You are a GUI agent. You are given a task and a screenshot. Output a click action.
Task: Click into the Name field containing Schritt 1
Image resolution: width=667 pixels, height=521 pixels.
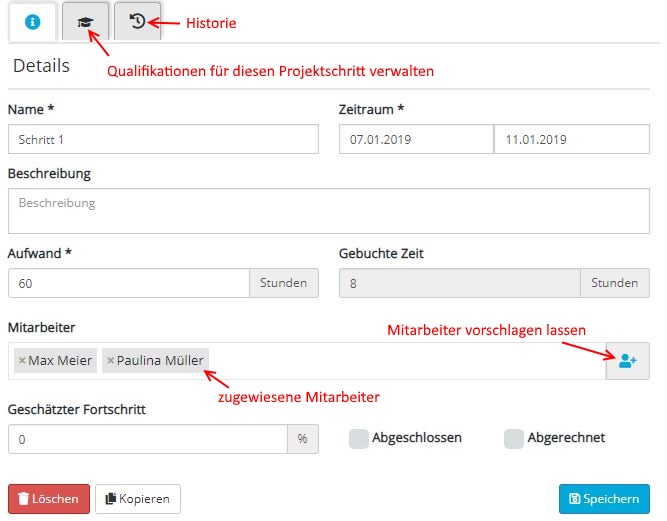click(x=162, y=139)
